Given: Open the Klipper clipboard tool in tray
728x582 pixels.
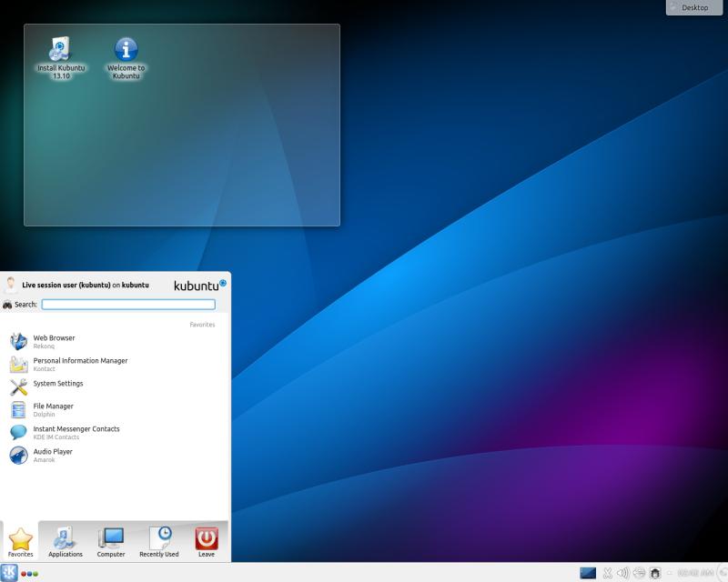Looking at the screenshot, I should click(x=607, y=574).
